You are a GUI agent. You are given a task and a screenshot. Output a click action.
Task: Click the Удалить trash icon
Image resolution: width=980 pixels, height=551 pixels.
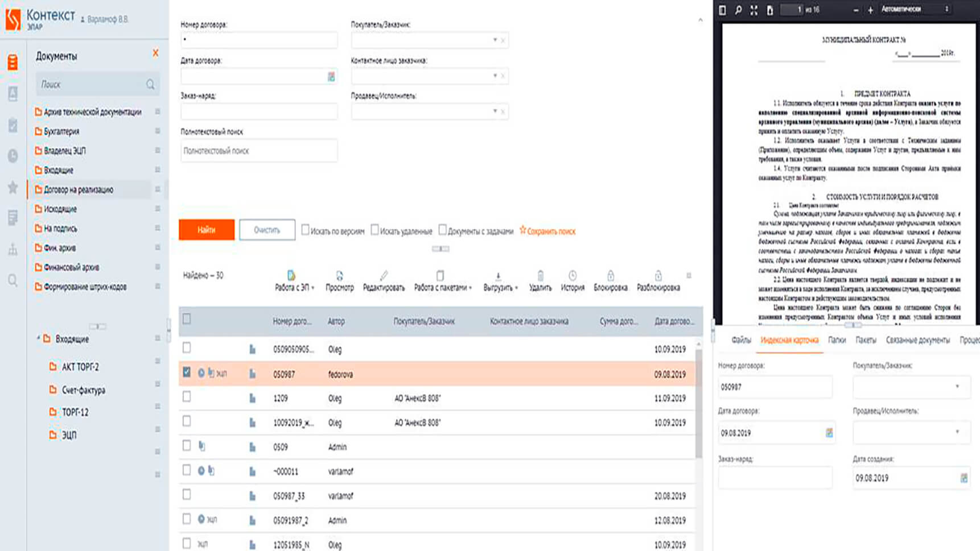[540, 276]
